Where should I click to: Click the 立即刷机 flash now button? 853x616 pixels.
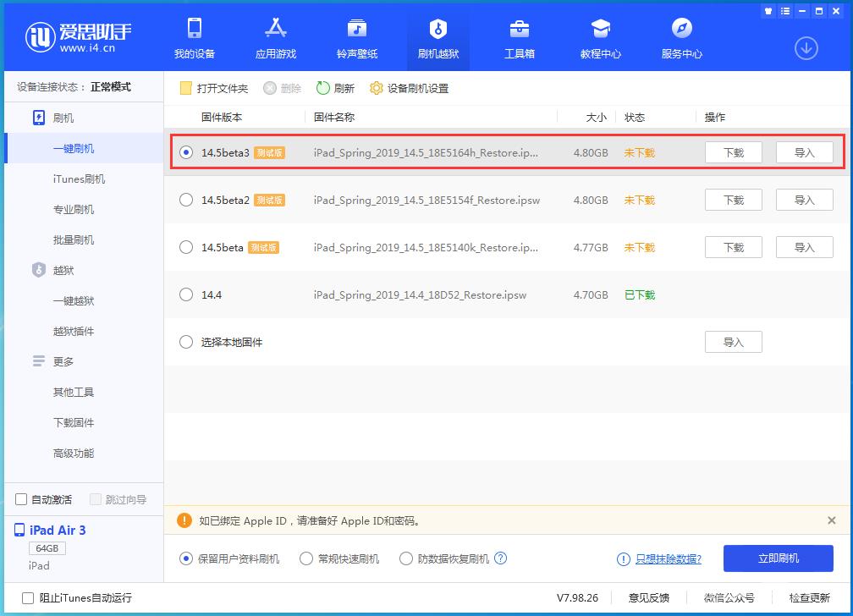pyautogui.click(x=777, y=558)
